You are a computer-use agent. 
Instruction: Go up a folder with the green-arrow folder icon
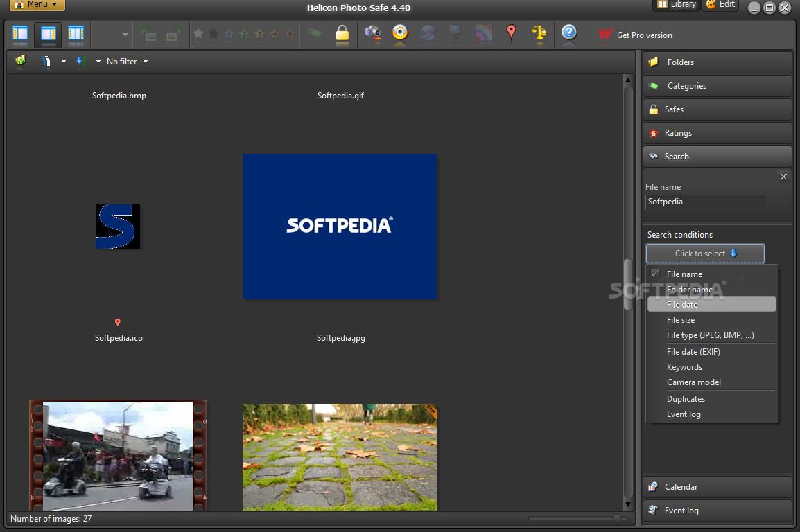20,61
